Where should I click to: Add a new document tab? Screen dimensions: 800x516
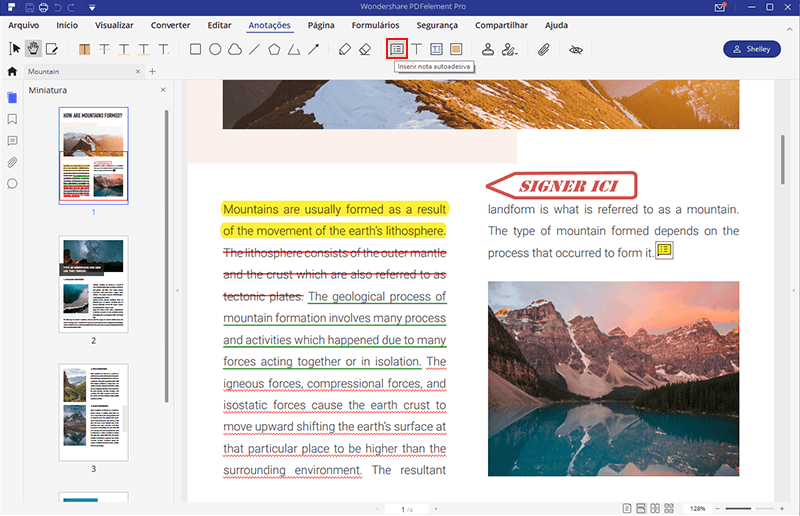[152, 71]
